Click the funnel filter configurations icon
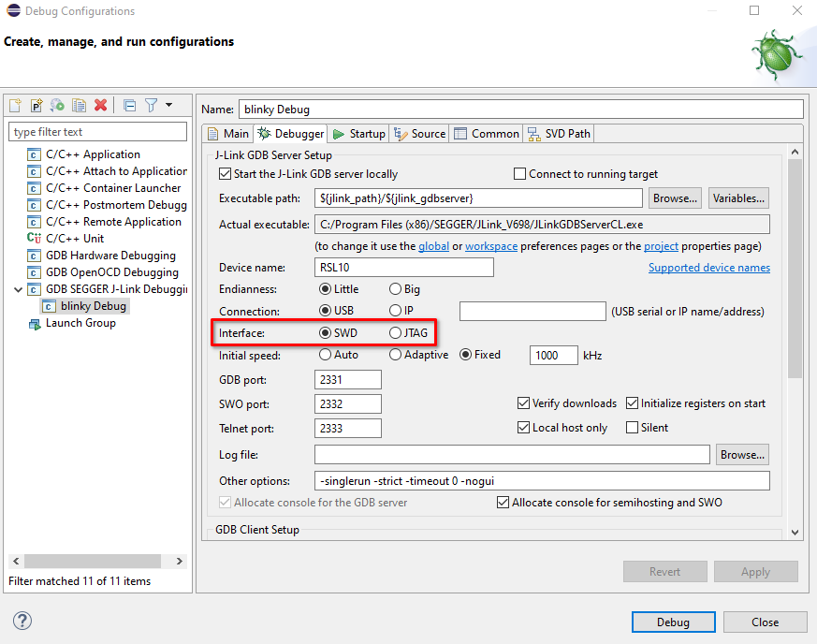817x644 pixels. pos(151,106)
